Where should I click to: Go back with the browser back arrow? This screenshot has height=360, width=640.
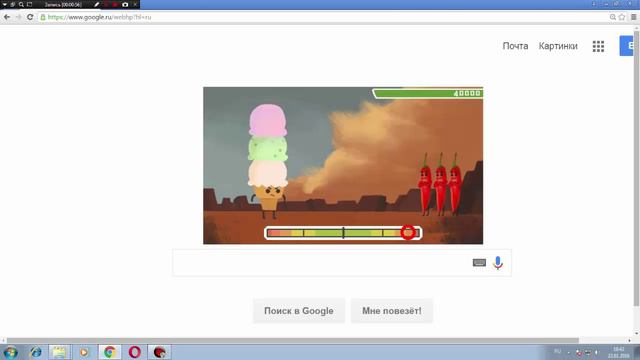(7, 17)
